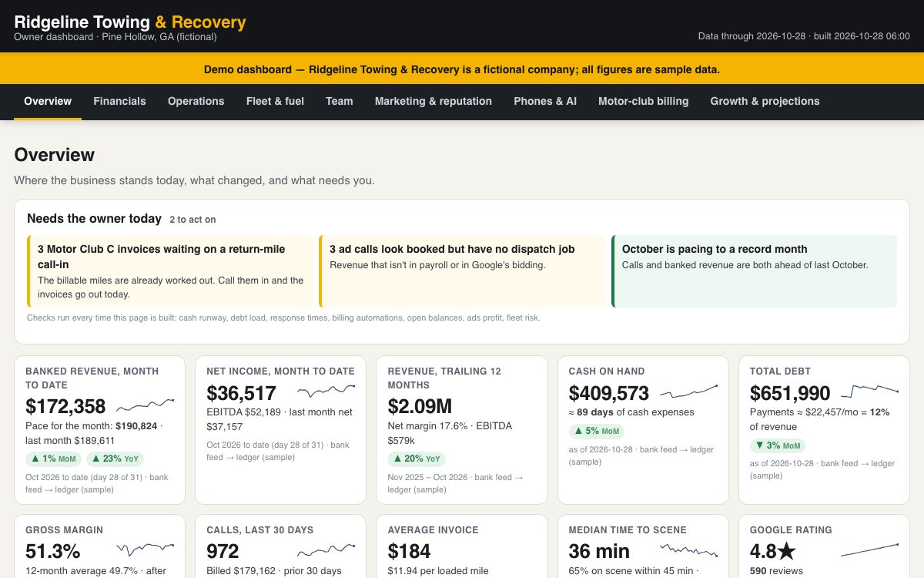Click the Banked Revenue sparkline chart
Screen dimensions: 924x578
[146, 404]
